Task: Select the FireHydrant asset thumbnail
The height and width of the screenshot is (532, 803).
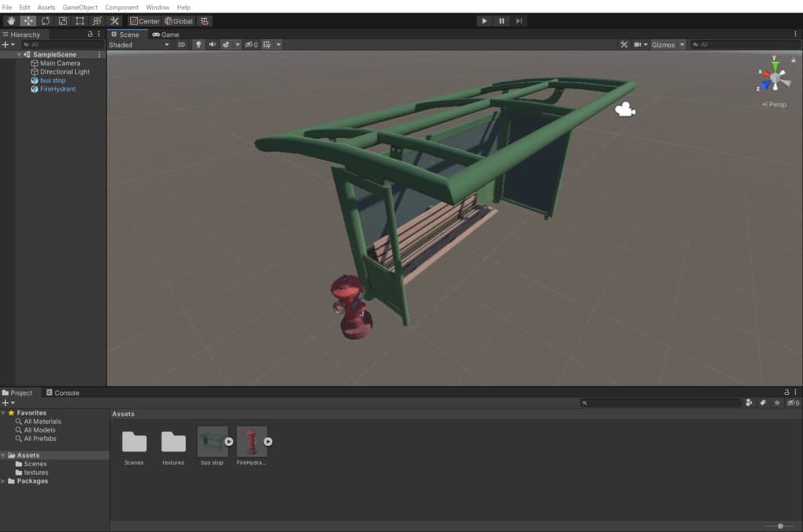Action: (251, 442)
